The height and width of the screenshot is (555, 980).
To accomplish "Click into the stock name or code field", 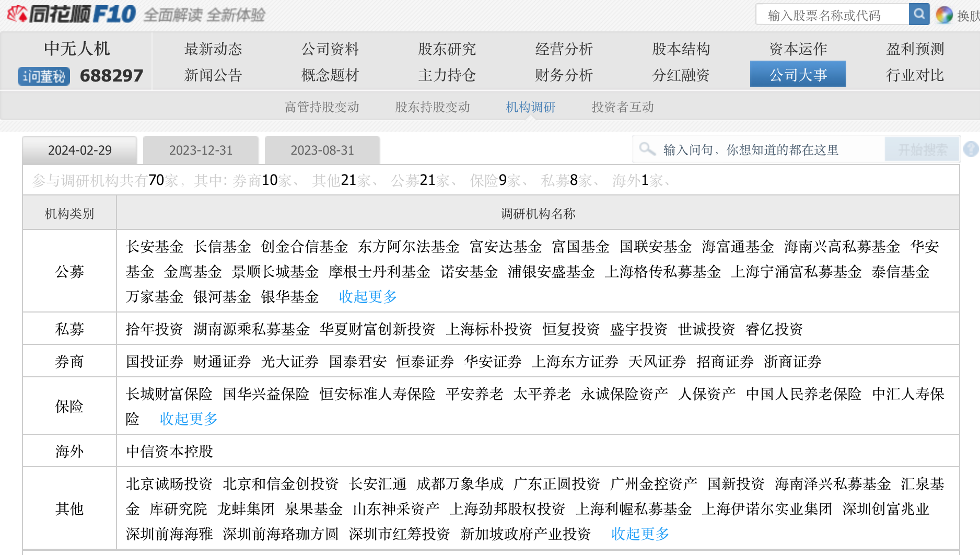I will pos(833,15).
